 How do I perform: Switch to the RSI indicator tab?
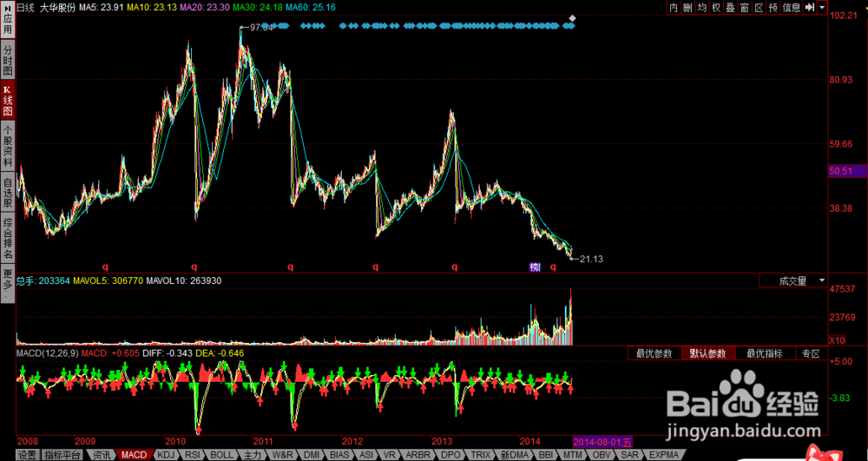(x=193, y=456)
